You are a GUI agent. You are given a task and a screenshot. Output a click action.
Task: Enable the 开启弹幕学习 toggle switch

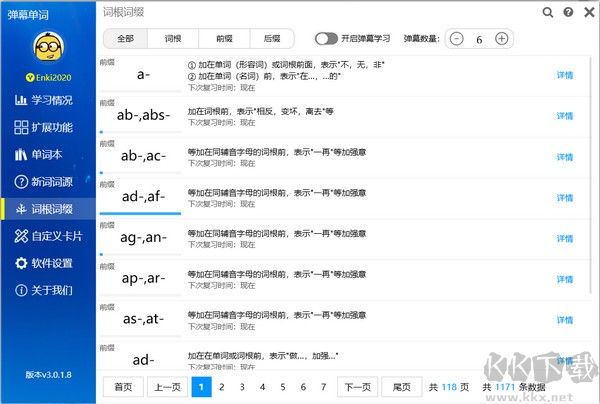point(326,39)
